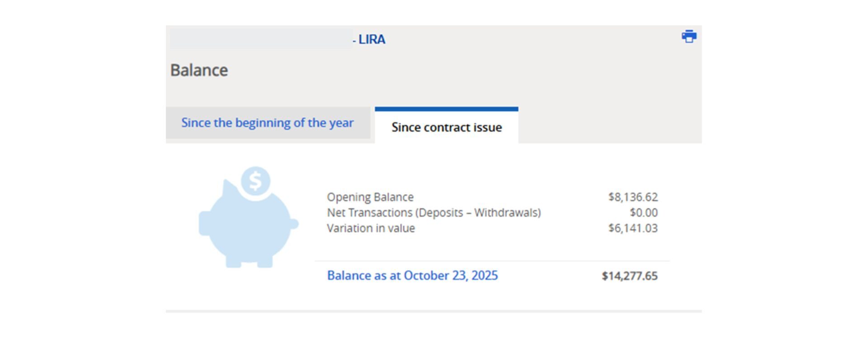868x343 pixels.
Task: Click the Balance section heading
Action: tap(199, 71)
